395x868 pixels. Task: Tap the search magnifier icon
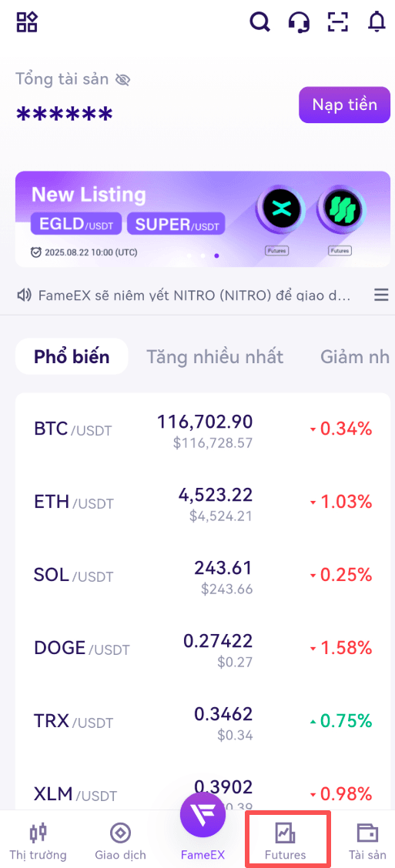pyautogui.click(x=259, y=22)
